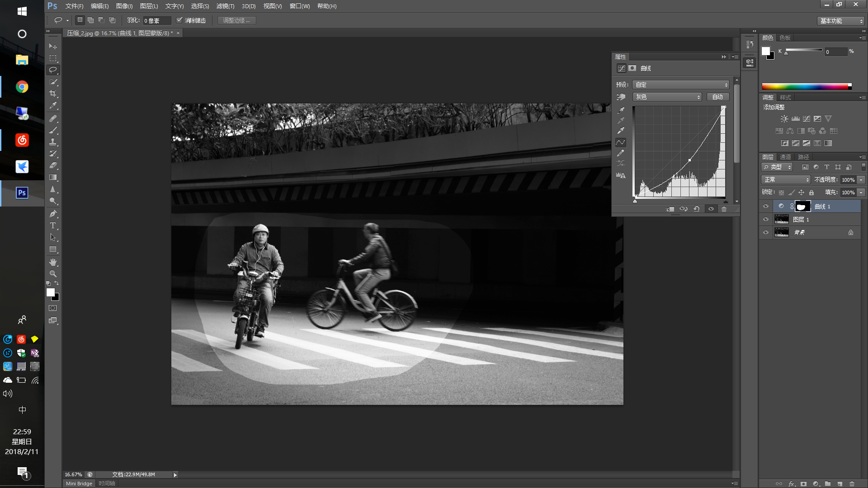Screen dimensions: 868x488
Task: Hide the 曲线 1 layer
Action: [x=766, y=206]
